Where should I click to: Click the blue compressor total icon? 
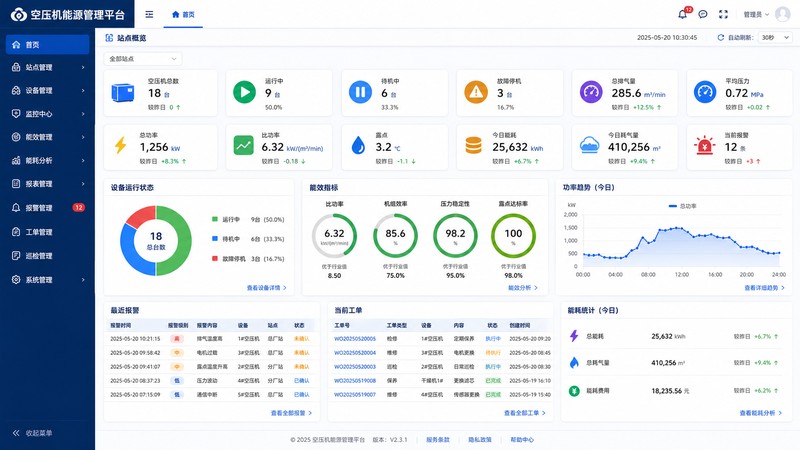coord(122,93)
